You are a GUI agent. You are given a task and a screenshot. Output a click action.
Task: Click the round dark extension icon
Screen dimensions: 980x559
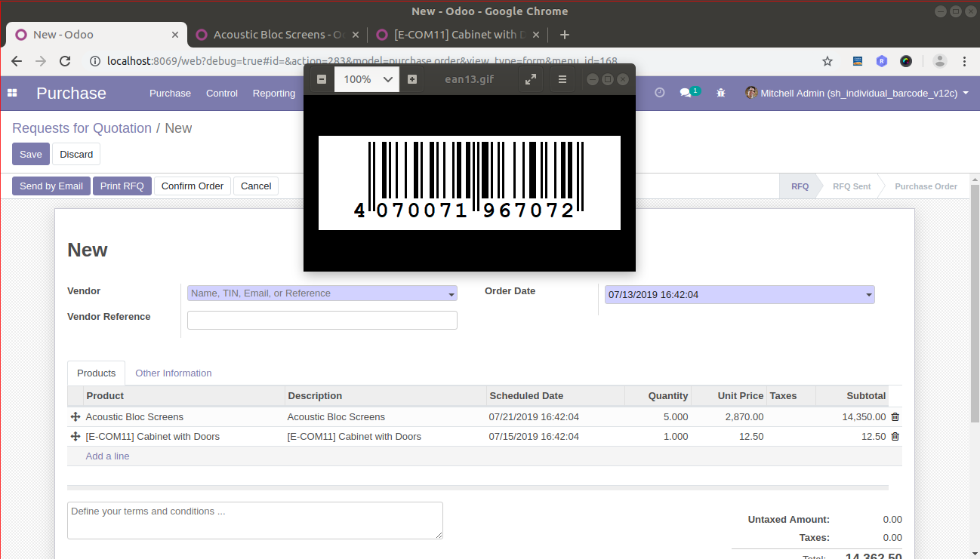click(x=906, y=61)
